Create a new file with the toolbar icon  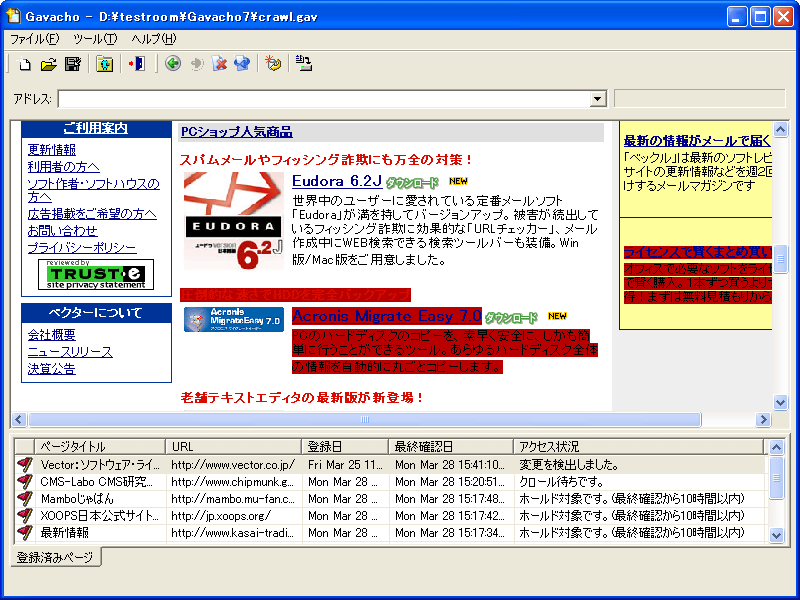point(24,64)
